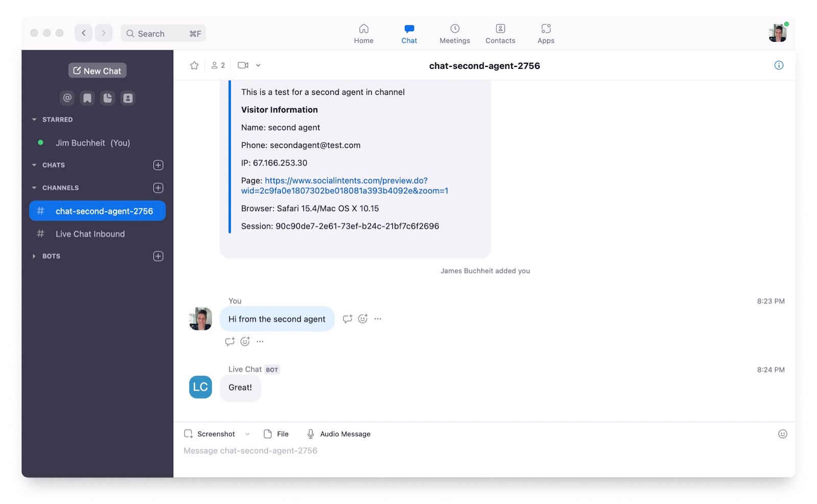Click reply icon below the message

[230, 341]
